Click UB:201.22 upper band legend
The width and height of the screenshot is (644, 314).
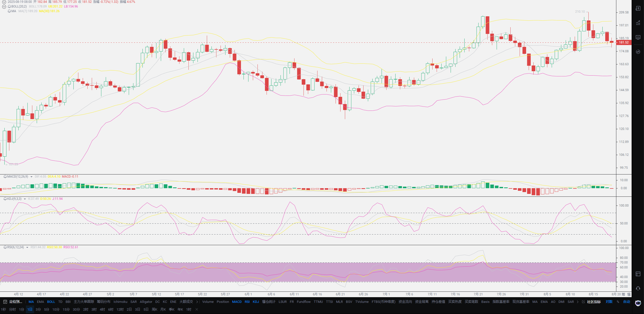[55, 6]
